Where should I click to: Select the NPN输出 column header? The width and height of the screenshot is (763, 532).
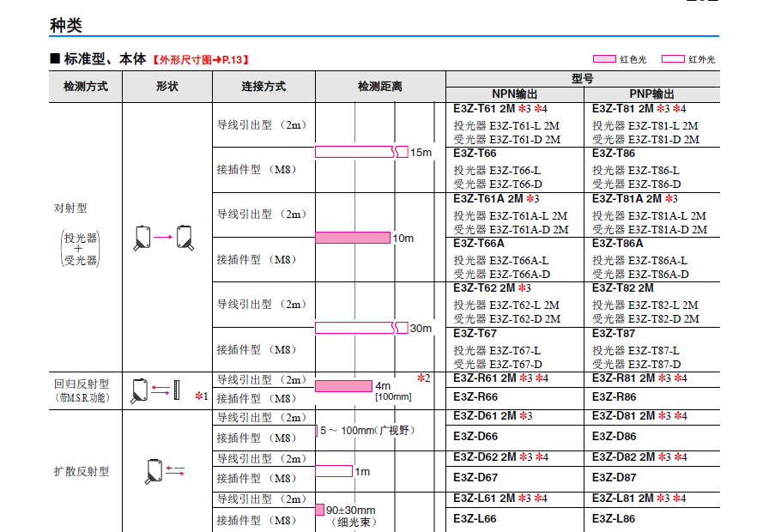click(x=514, y=94)
